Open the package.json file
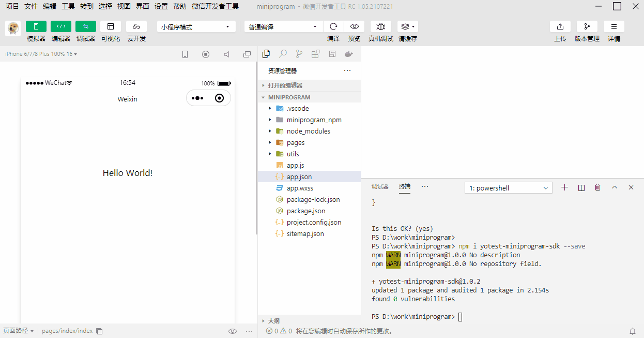 point(309,211)
